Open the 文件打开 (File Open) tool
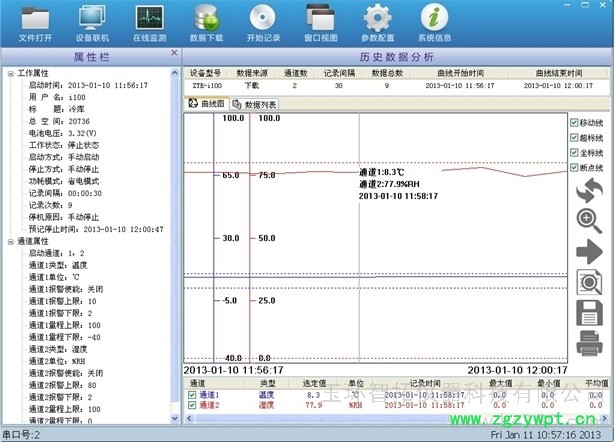 (x=35, y=20)
